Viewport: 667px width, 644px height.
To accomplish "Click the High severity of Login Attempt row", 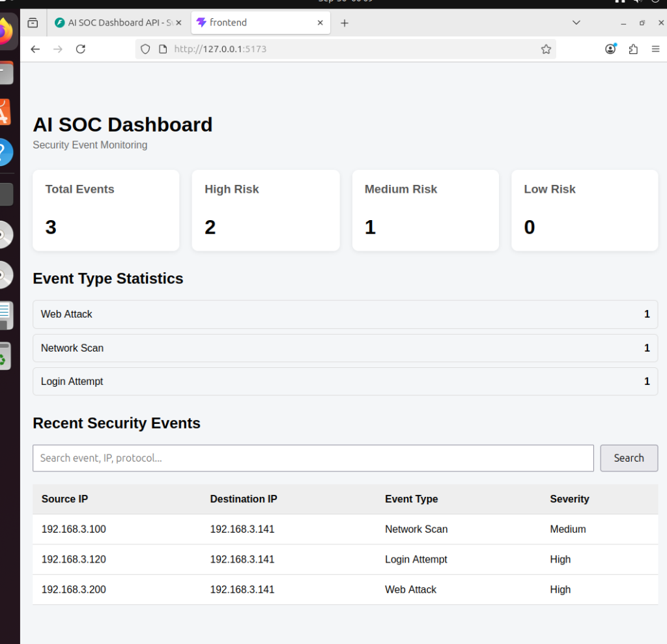I will tap(560, 559).
